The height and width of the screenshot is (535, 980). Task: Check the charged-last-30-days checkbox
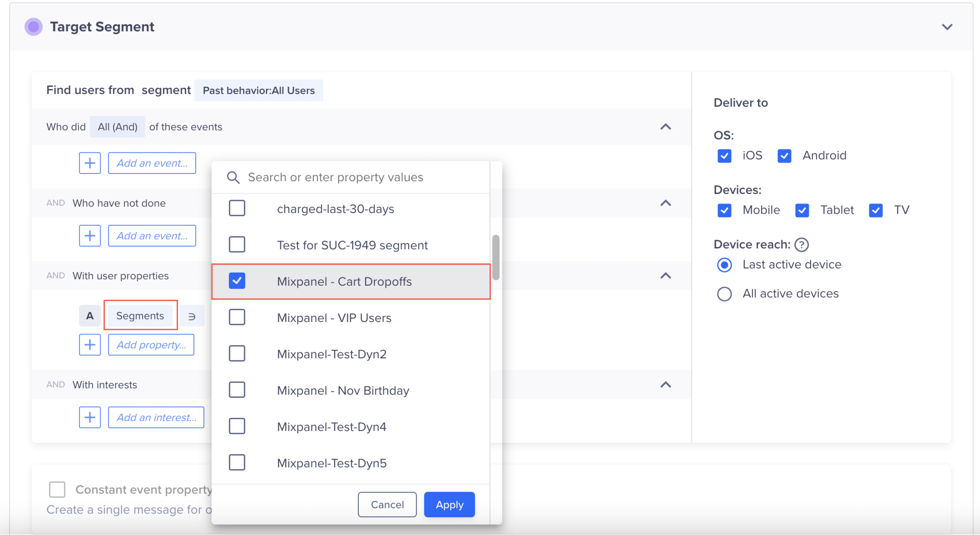click(x=237, y=208)
